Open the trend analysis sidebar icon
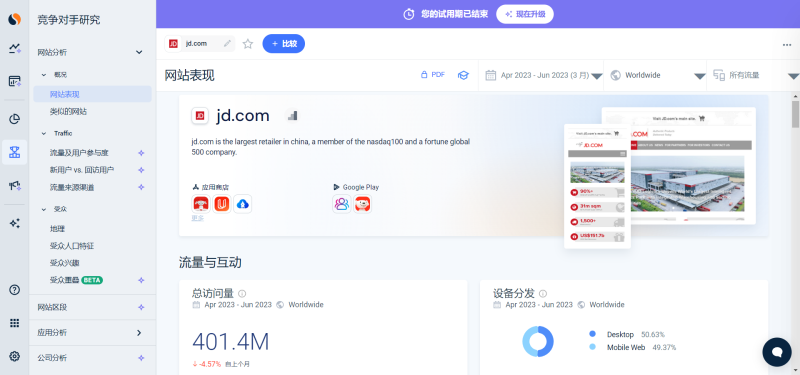The height and width of the screenshot is (375, 800). (x=14, y=49)
